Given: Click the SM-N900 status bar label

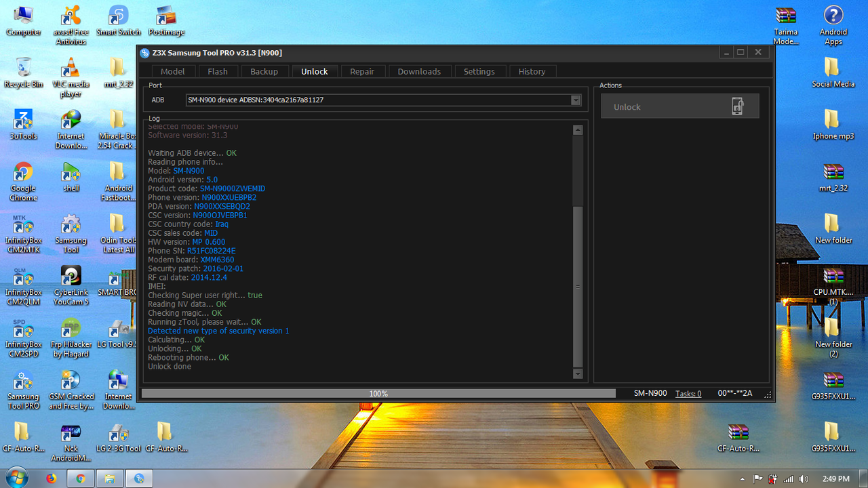Looking at the screenshot, I should point(650,394).
